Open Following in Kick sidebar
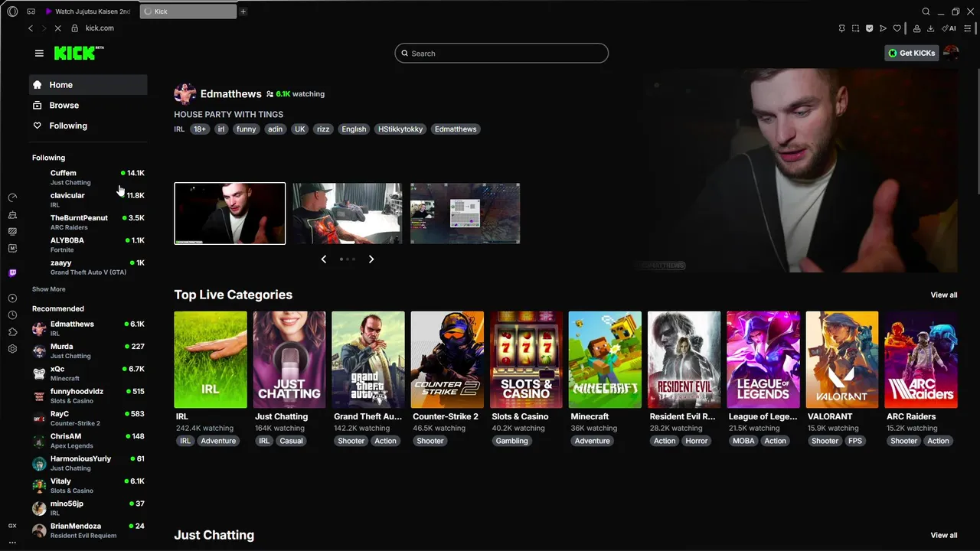The image size is (980, 551). coord(88,126)
